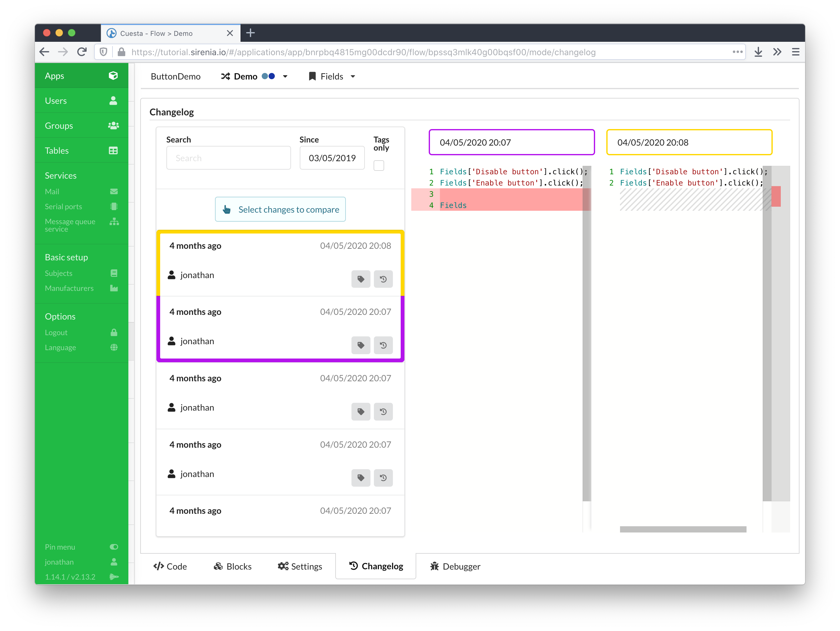
Task: Restore the 20:08 changelog entry
Action: pos(383,279)
